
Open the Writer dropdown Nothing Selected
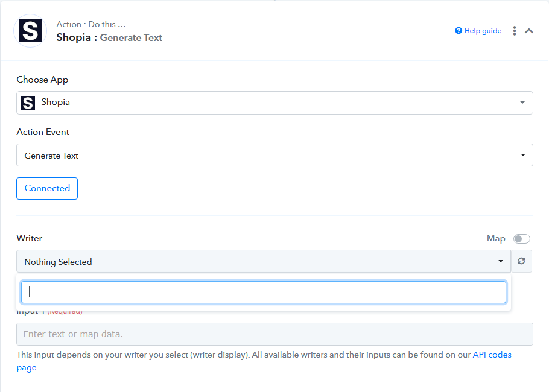(x=263, y=262)
